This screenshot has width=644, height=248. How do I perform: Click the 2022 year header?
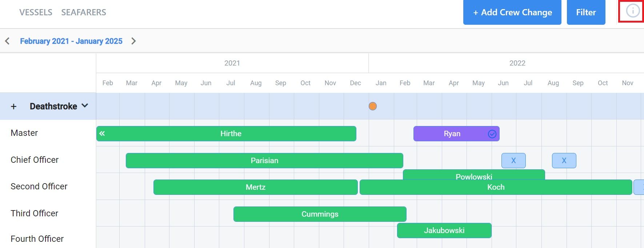(517, 63)
